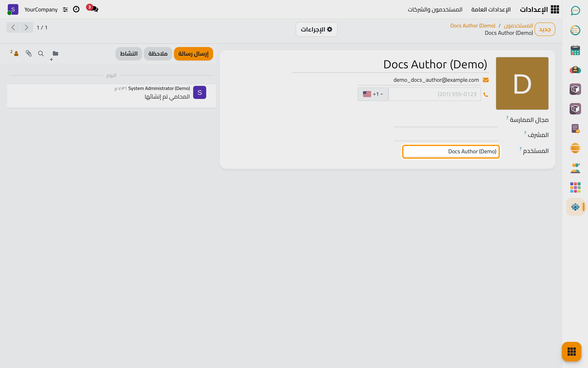Open the document with checkmark app icon

(575, 128)
